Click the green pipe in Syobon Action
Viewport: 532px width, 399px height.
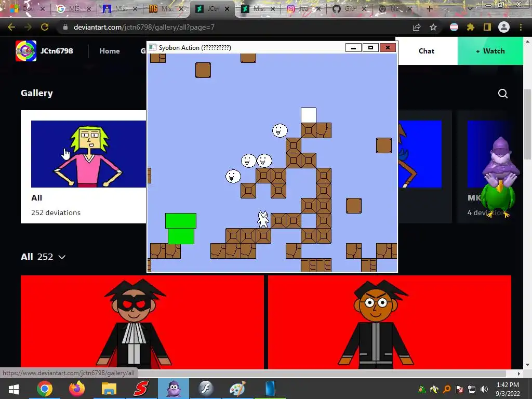[181, 229]
